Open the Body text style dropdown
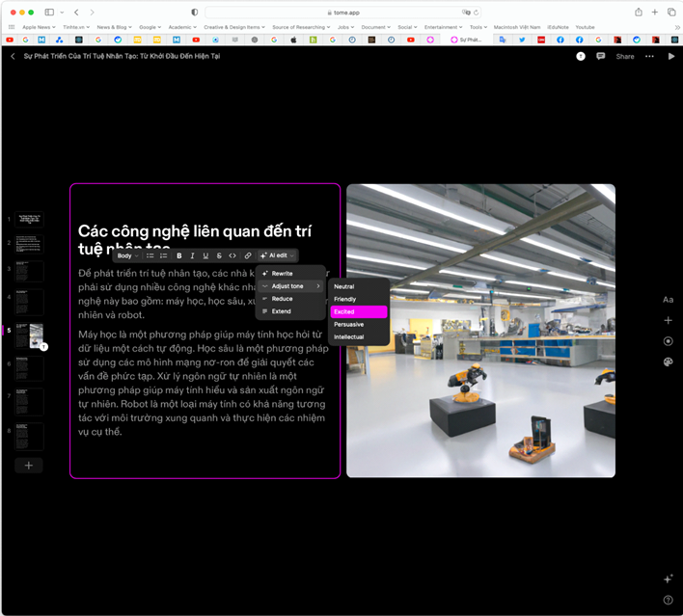The height and width of the screenshot is (616, 683). click(127, 255)
